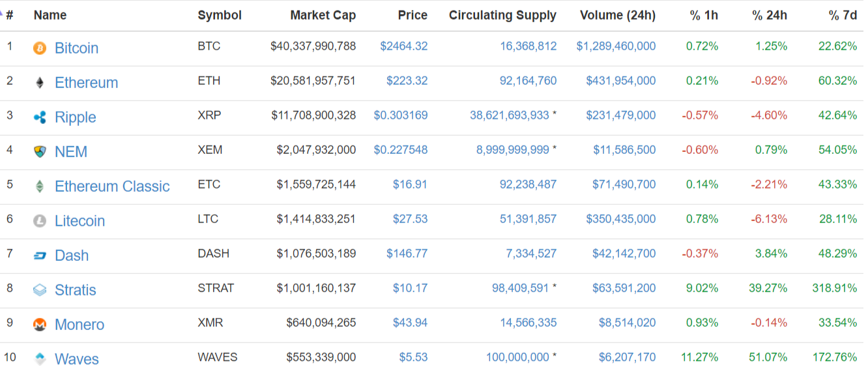Open the Stratis name link

75,290
